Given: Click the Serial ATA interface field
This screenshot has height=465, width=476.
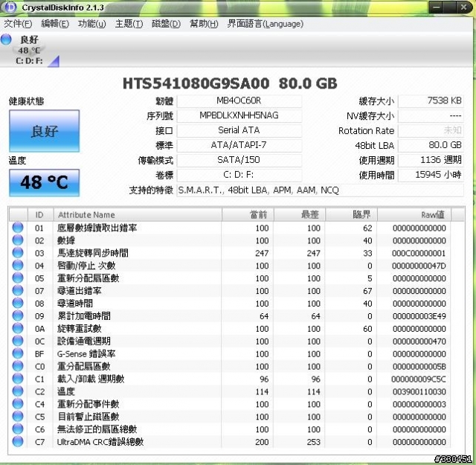Looking at the screenshot, I should click(239, 131).
